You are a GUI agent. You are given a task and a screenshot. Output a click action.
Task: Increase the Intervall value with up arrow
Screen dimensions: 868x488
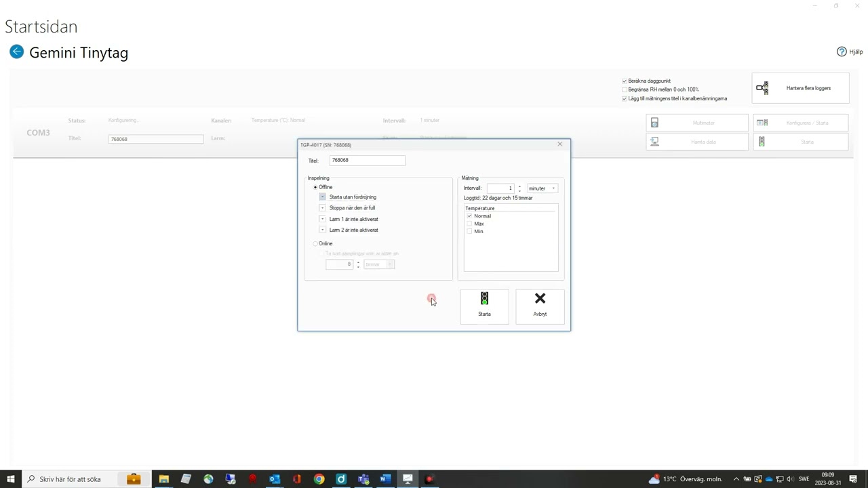pos(519,186)
